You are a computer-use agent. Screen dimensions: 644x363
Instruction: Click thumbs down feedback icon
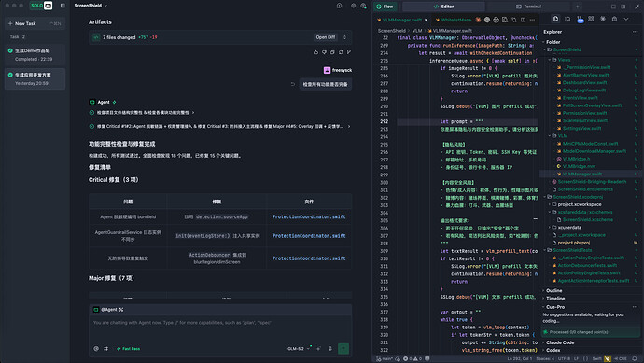point(324,52)
